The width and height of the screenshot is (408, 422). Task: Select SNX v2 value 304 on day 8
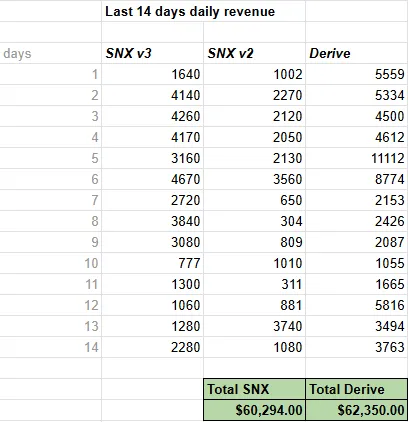(254, 221)
